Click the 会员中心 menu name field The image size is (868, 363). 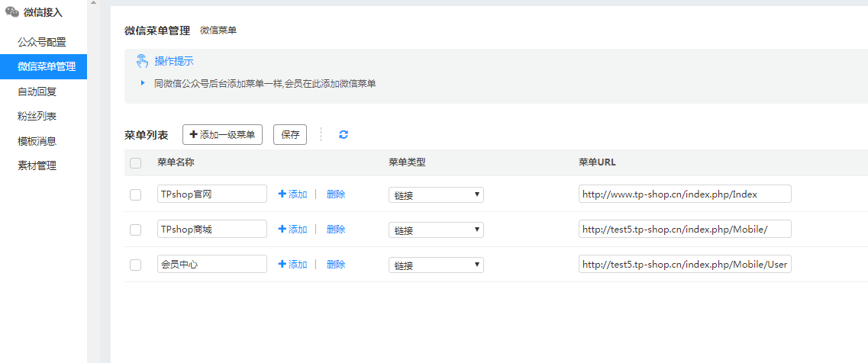tap(211, 264)
